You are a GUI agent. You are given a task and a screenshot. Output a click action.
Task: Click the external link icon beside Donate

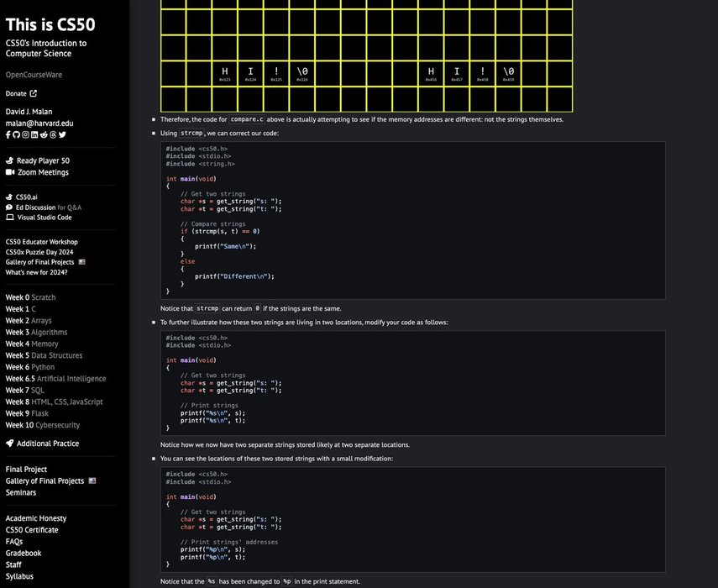click(x=34, y=93)
